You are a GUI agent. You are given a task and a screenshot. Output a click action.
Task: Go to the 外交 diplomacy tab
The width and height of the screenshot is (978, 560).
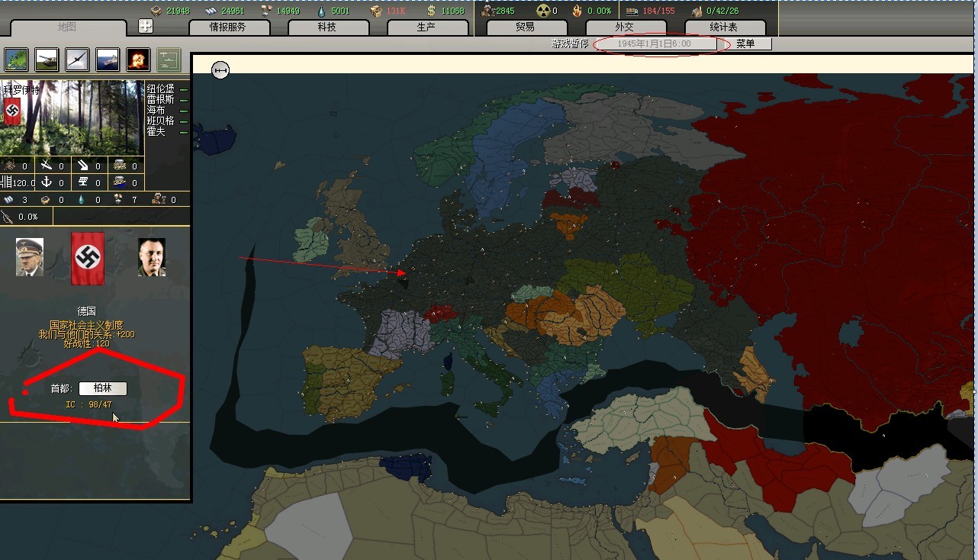point(625,27)
